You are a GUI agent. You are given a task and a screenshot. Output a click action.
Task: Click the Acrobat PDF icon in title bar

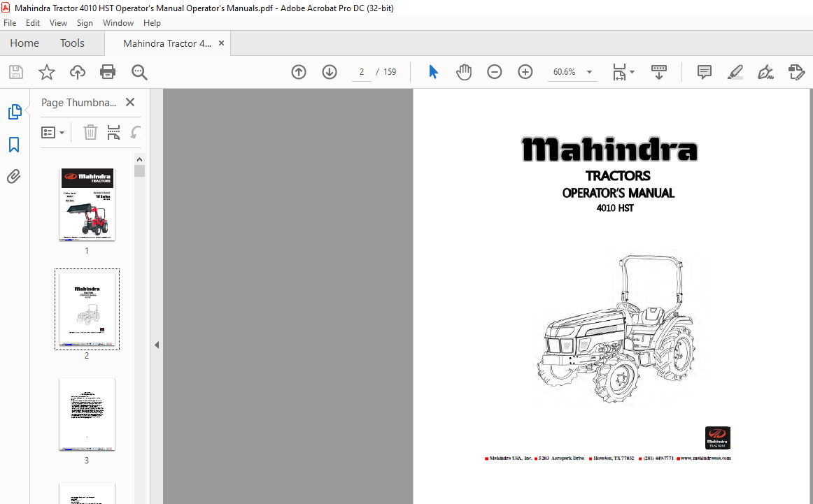click(6, 8)
